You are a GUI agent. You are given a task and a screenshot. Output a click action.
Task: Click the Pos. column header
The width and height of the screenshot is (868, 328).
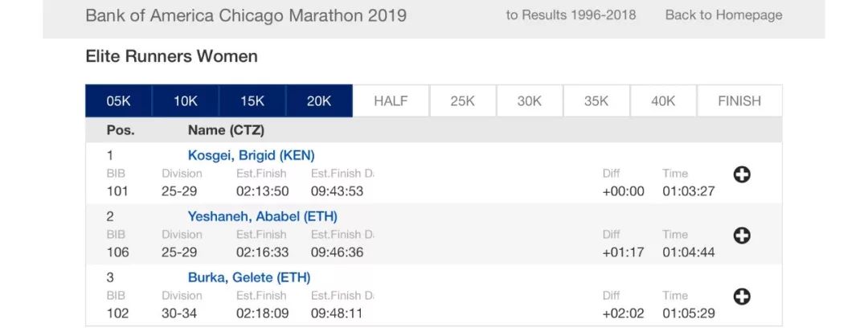(121, 129)
